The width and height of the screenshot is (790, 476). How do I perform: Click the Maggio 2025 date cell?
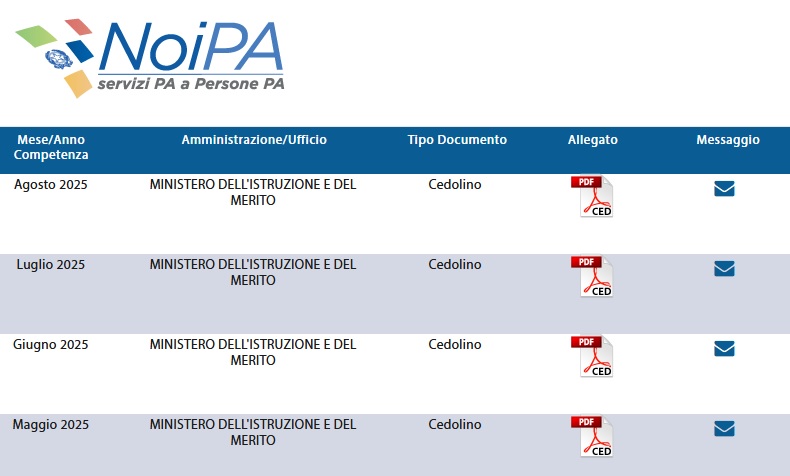tap(51, 425)
